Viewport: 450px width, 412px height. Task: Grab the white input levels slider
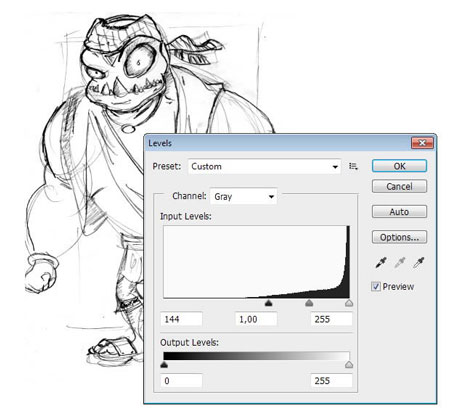349,303
